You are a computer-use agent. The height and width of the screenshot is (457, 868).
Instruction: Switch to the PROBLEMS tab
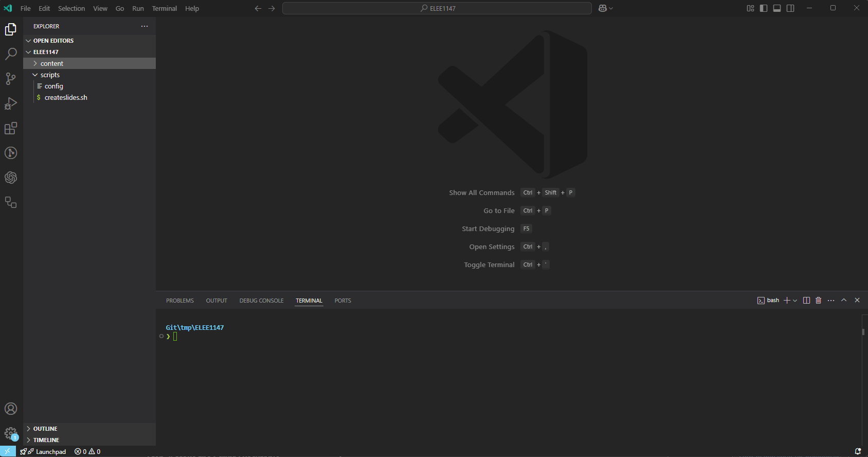[180, 301]
